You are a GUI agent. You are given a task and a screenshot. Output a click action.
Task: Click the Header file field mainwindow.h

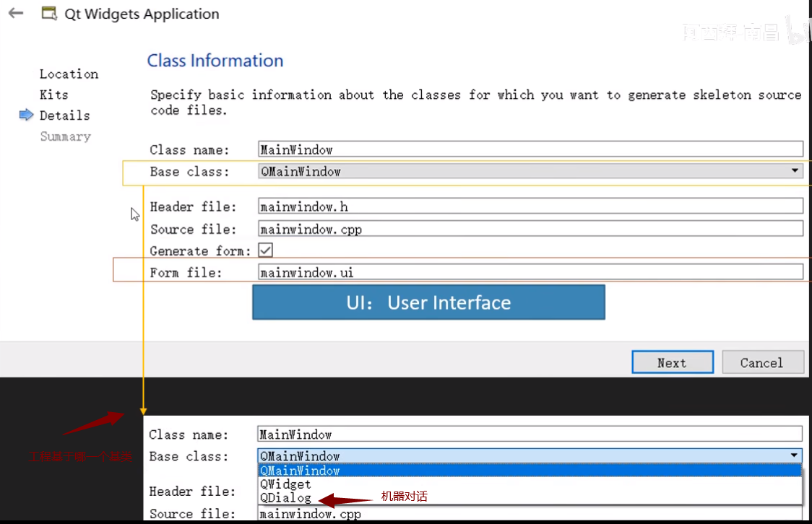pyautogui.click(x=530, y=206)
